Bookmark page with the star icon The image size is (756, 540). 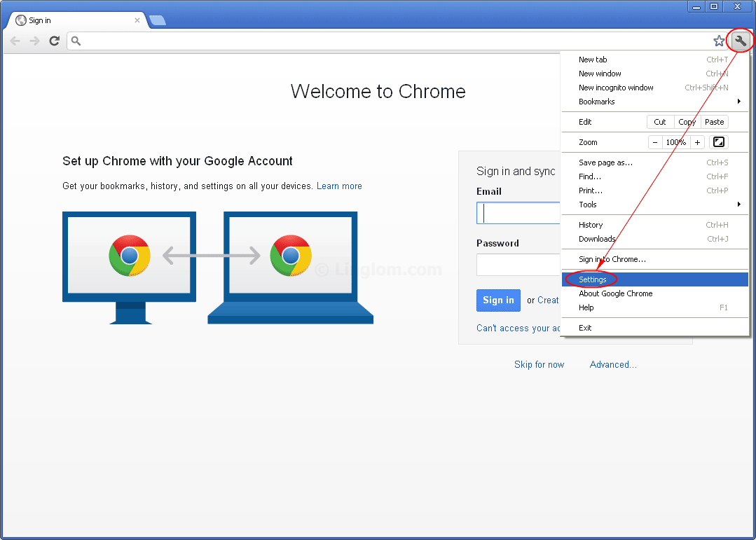click(719, 41)
